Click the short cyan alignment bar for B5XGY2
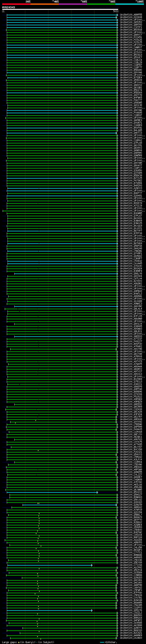The width and height of the screenshot is (146, 644). click(52, 492)
